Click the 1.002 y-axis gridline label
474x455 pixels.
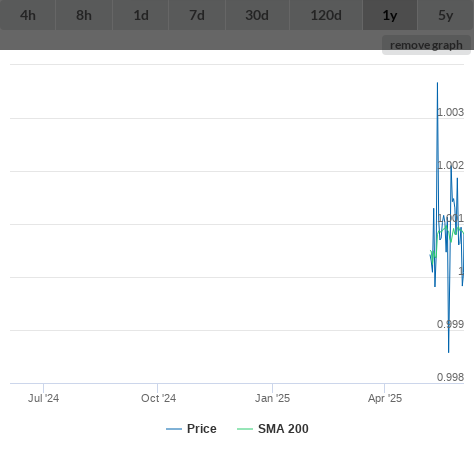(x=450, y=165)
